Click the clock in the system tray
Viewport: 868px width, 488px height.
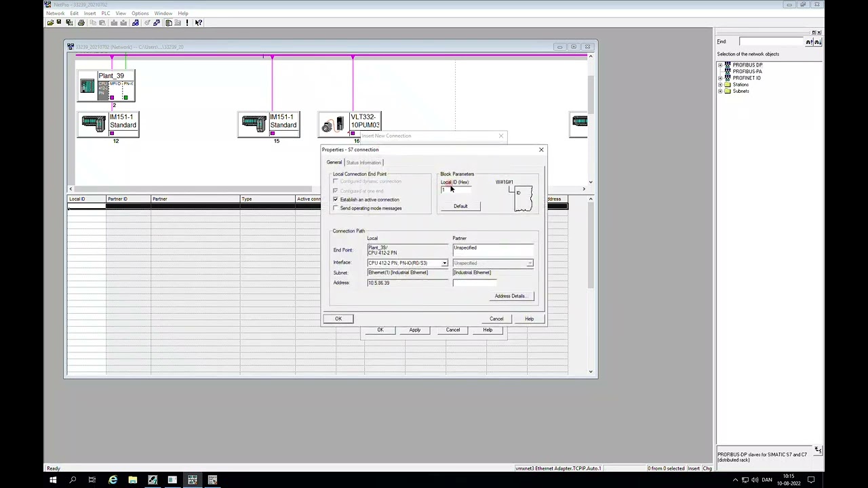coord(789,480)
